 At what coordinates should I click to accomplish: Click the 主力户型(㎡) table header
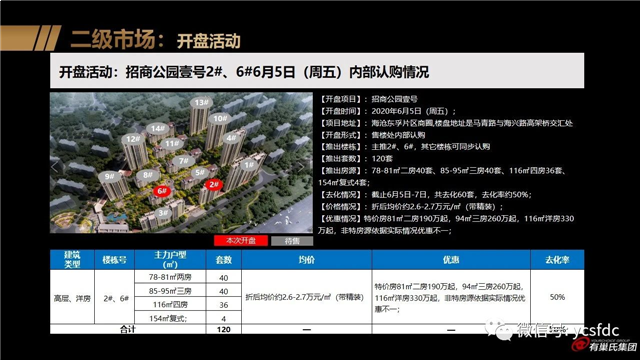170,260
